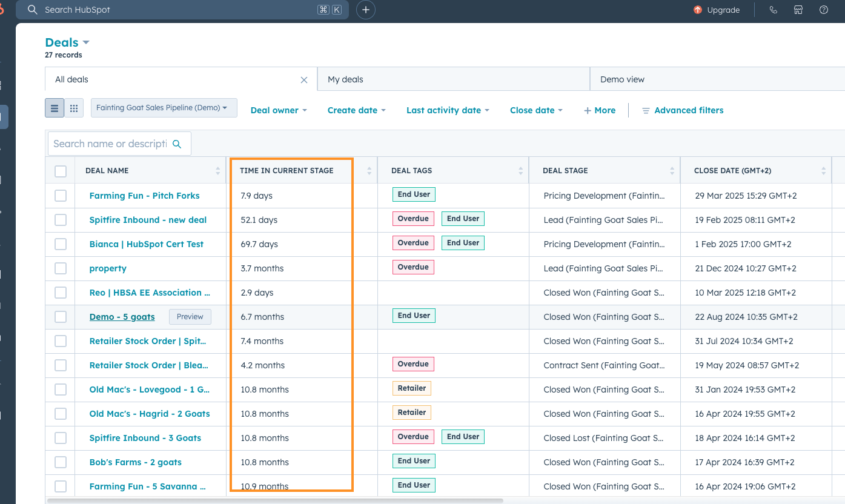The height and width of the screenshot is (504, 845).
Task: Open the Farming Fun - Pitch Forks deal
Action: click(145, 196)
